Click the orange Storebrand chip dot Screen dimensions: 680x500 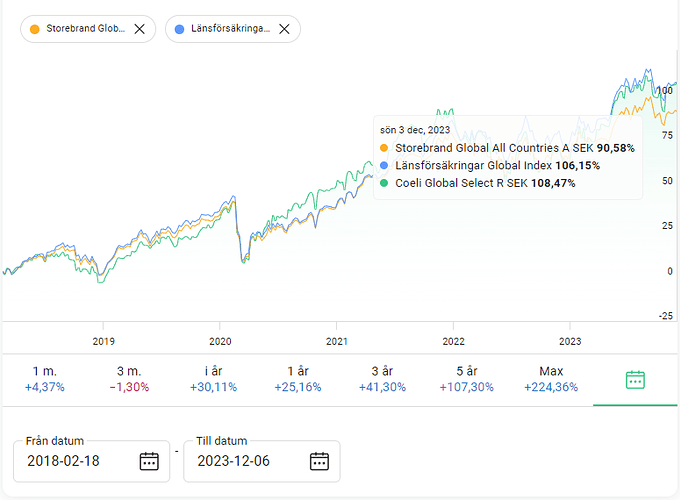35,29
